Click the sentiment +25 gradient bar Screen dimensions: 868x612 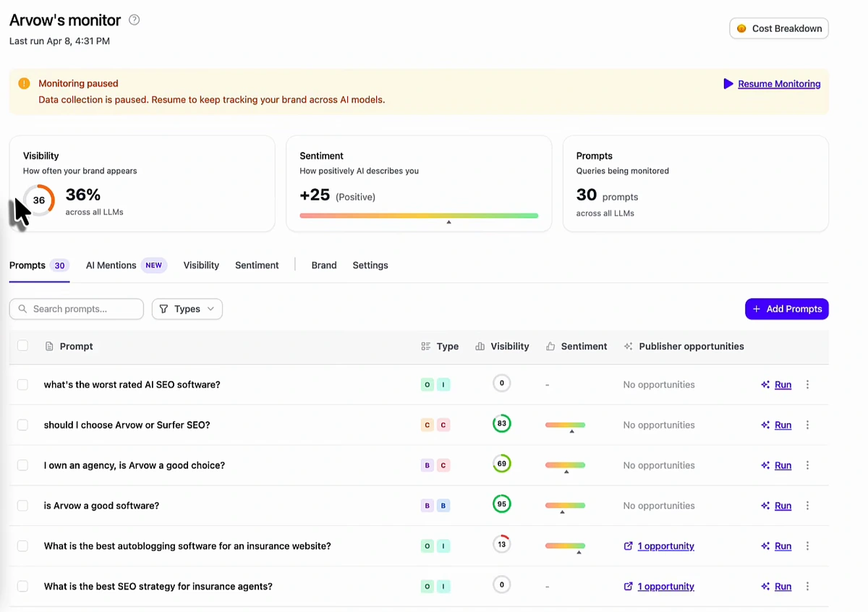coord(419,216)
